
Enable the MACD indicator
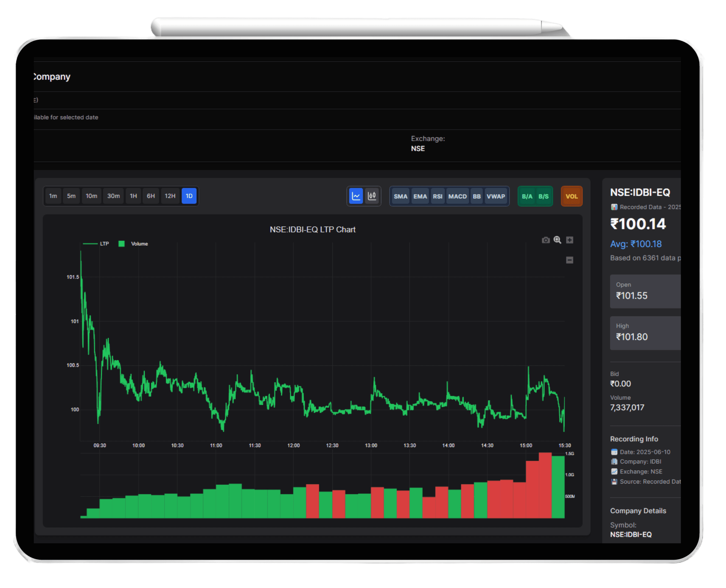[458, 196]
